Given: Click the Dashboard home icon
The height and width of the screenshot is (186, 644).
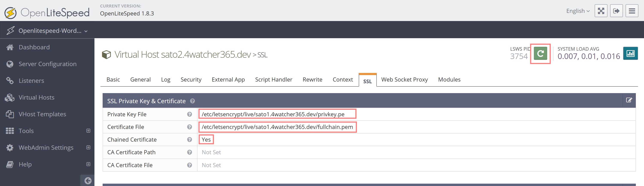Looking at the screenshot, I should (10, 47).
